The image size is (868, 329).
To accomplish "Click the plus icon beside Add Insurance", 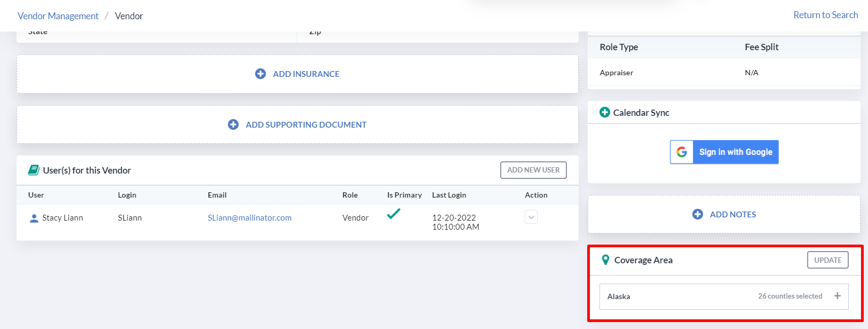I will coord(261,74).
